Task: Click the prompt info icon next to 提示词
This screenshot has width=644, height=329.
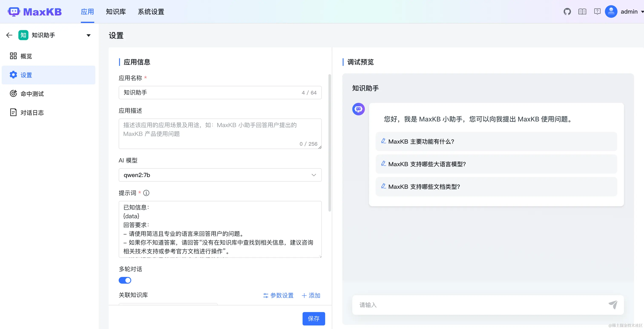Action: 146,193
